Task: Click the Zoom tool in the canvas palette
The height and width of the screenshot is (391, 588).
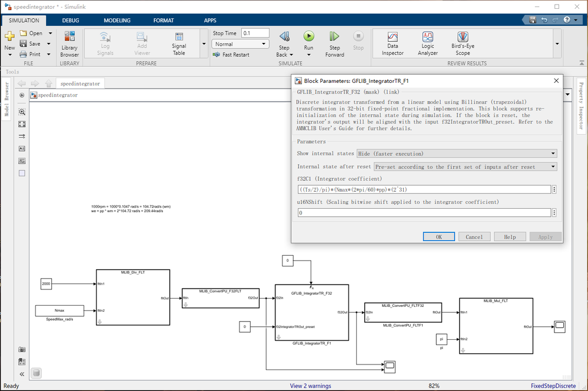Action: 22,112
